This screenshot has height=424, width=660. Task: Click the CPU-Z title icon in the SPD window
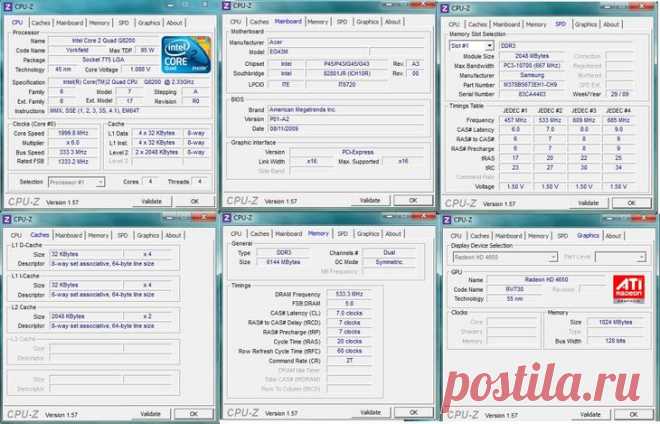[445, 8]
